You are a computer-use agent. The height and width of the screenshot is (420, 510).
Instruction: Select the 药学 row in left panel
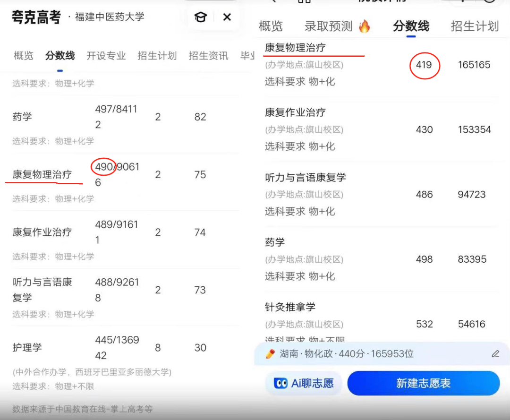click(126, 125)
